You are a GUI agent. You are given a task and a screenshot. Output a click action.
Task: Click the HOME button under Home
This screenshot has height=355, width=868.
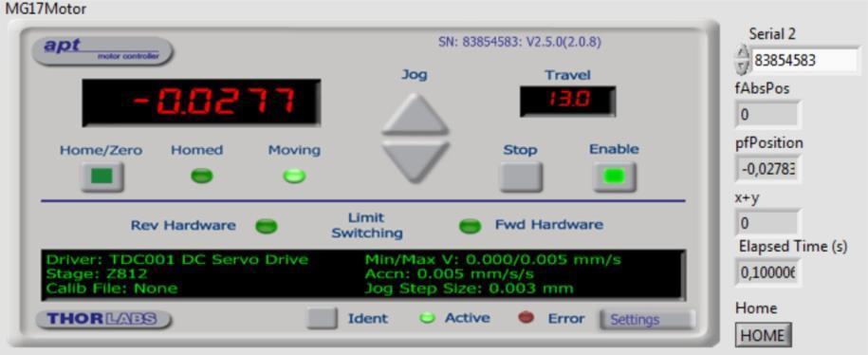[x=763, y=335]
